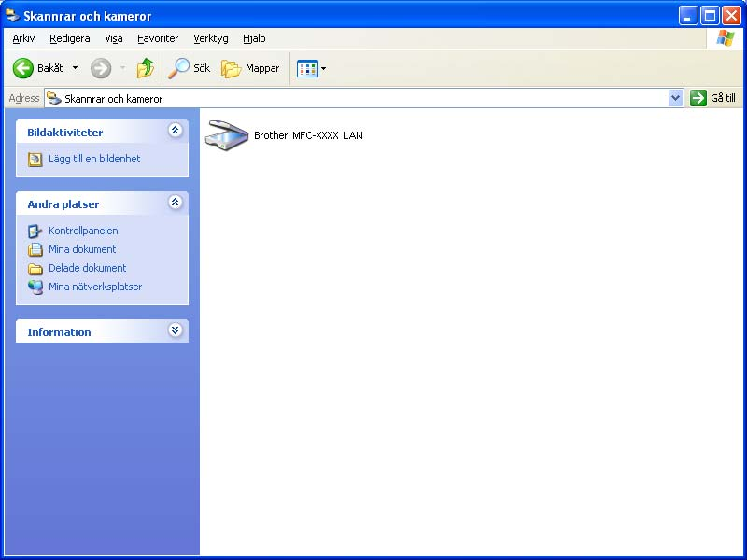Click the Lägg till en bildenhet link
The height and width of the screenshot is (560, 747).
(x=94, y=159)
